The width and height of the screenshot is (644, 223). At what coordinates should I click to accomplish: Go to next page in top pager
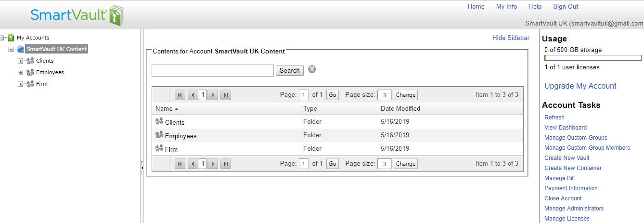[213, 95]
